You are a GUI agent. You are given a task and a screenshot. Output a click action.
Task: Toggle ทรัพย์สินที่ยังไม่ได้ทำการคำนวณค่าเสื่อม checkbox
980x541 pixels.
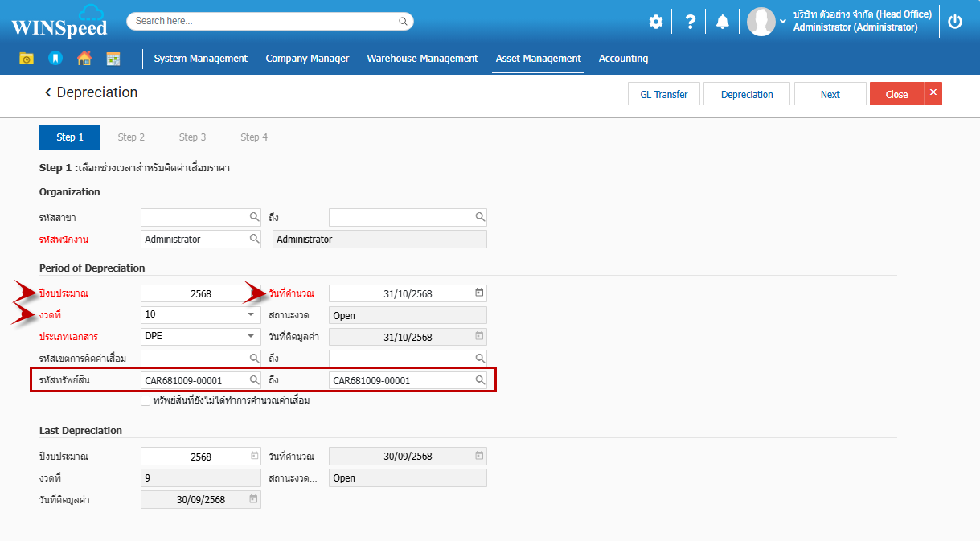click(146, 400)
